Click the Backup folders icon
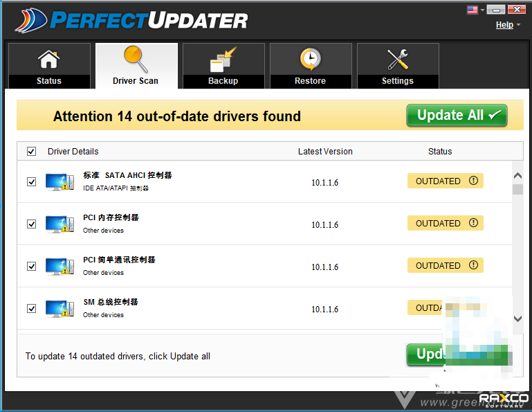532x412 pixels. pos(223,60)
